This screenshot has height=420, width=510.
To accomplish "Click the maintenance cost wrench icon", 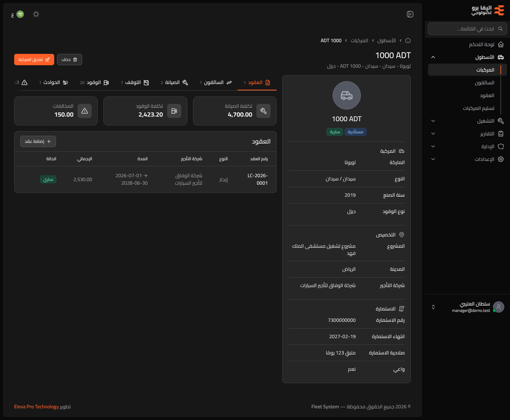I will pos(263,111).
